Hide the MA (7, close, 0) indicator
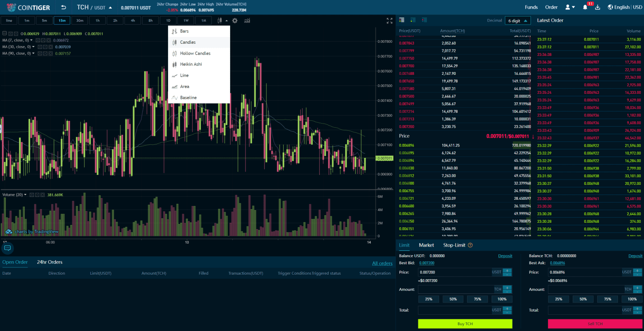The width and height of the screenshot is (644, 331). [38, 40]
